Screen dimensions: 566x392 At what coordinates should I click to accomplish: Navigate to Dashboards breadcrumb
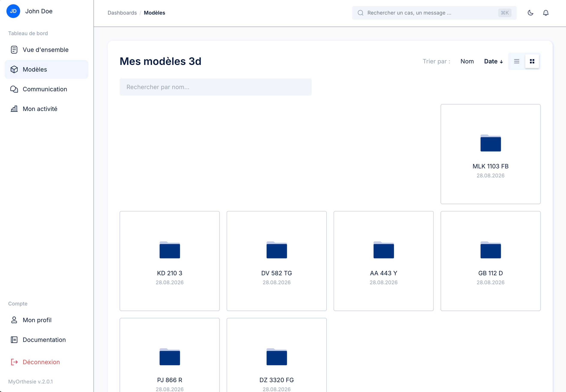coord(122,13)
